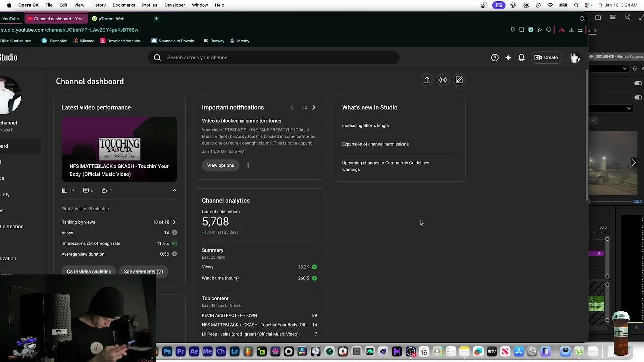This screenshot has width=644, height=362.
Task: Open the channel account avatar
Action: click(575, 58)
